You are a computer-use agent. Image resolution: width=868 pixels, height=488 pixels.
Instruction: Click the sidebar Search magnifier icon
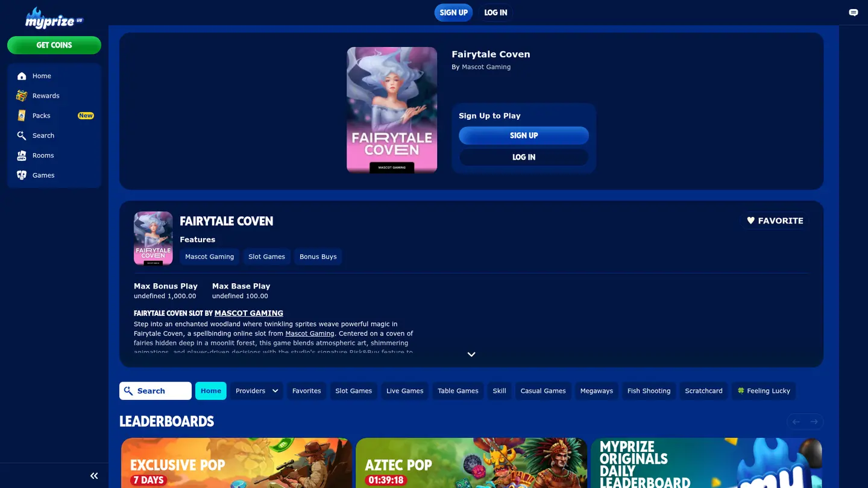tap(22, 136)
